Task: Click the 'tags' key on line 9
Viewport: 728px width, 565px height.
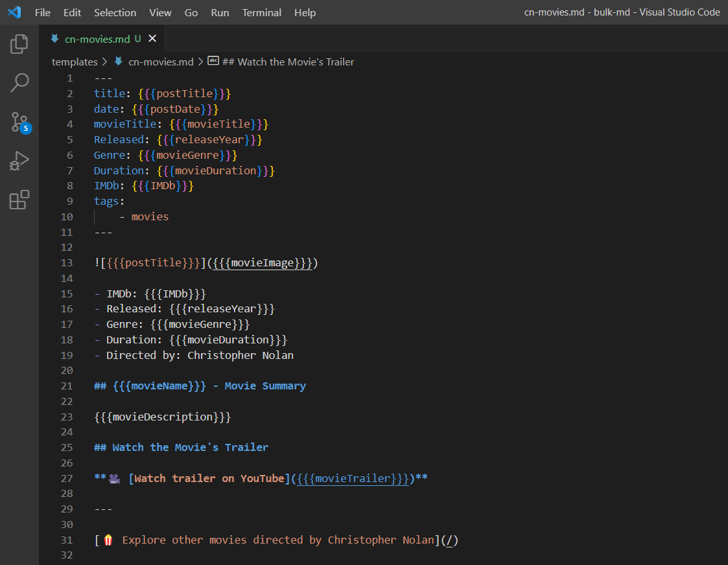Action: (106, 202)
